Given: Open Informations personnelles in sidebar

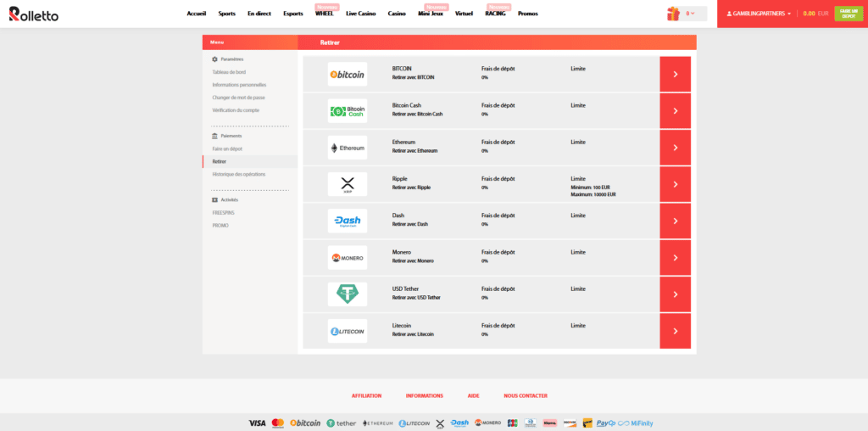Looking at the screenshot, I should point(240,85).
